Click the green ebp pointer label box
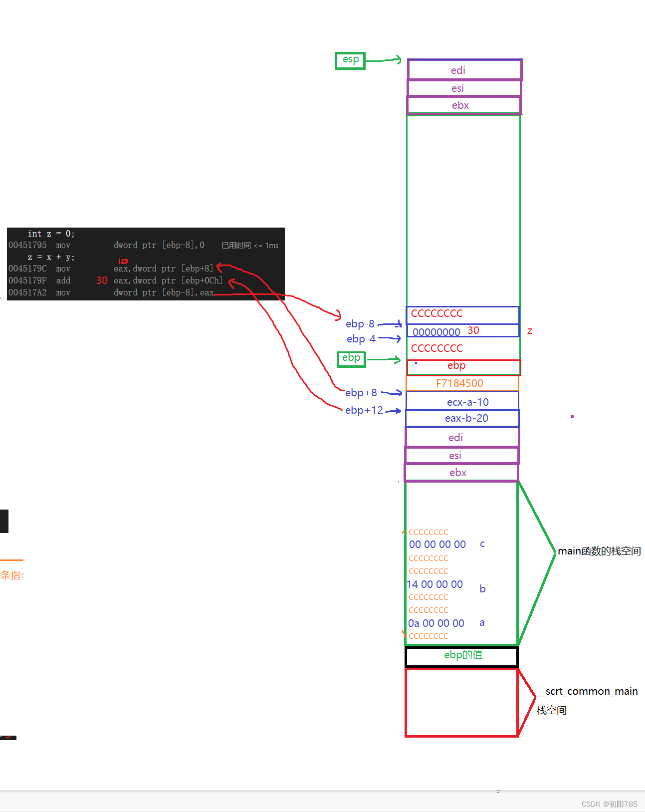 (351, 359)
